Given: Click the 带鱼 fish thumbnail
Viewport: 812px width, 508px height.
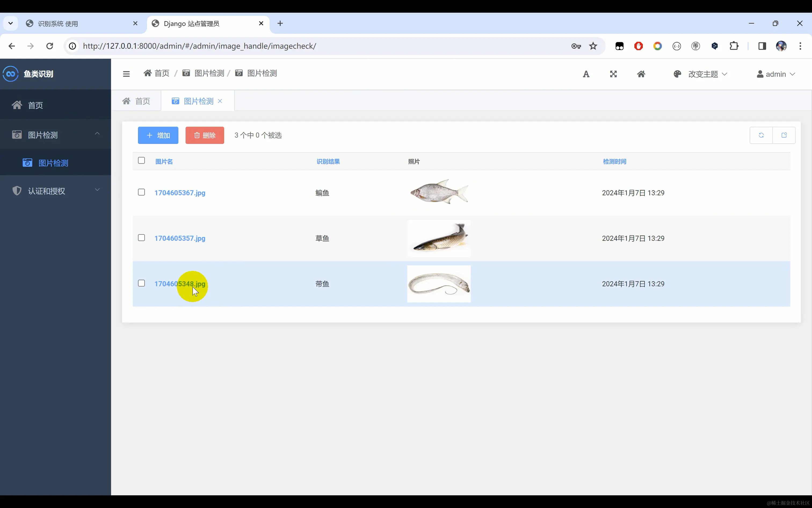Looking at the screenshot, I should [x=439, y=284].
